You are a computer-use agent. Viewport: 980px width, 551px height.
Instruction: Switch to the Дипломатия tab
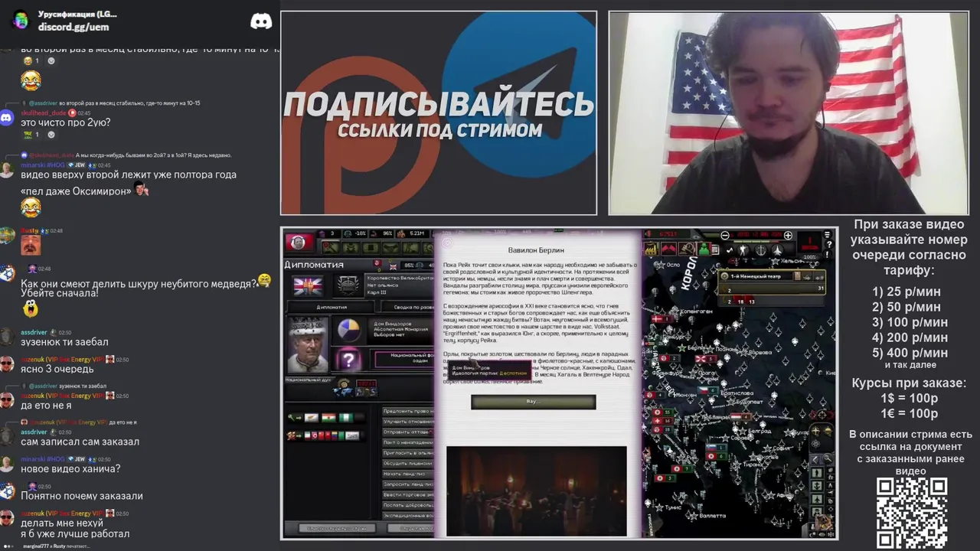coord(332,307)
